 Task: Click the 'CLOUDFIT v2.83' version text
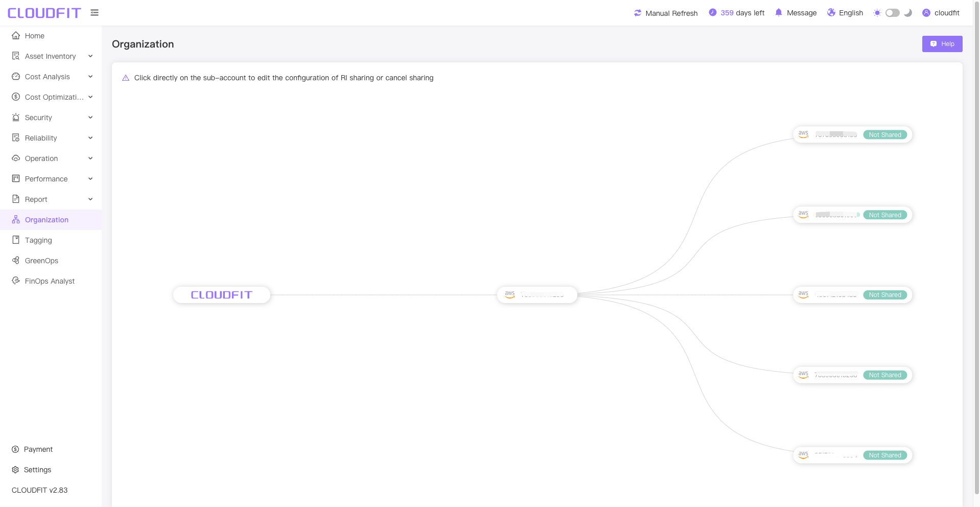(40, 490)
